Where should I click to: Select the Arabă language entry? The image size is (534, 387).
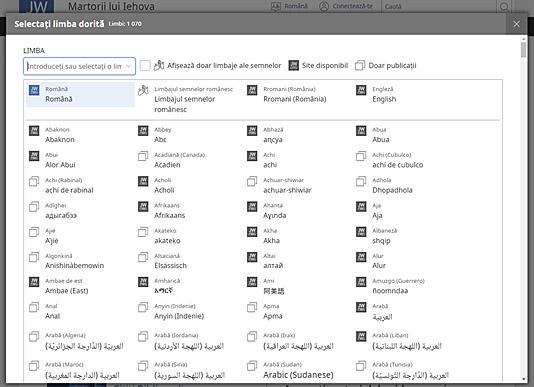pos(407,311)
